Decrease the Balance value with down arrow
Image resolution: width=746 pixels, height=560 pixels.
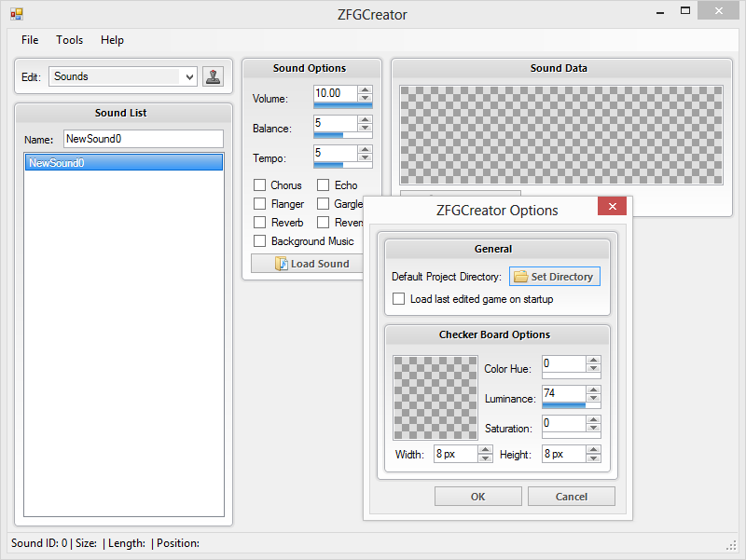coord(365,128)
